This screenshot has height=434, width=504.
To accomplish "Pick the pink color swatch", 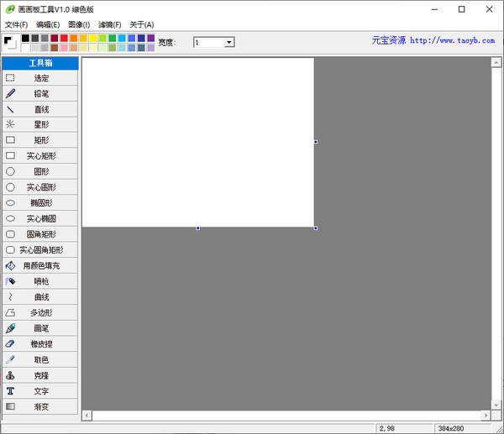I will (x=64, y=48).
